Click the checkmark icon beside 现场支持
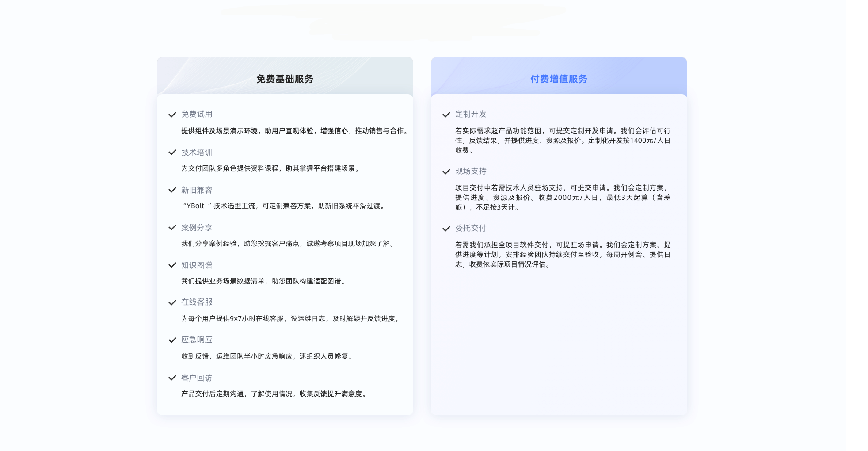 click(x=446, y=172)
